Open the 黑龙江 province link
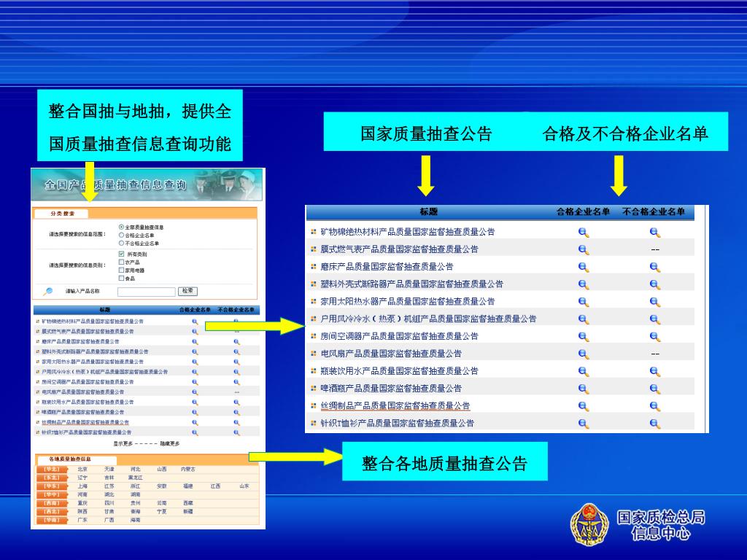This screenshot has height=560, width=747. coord(135,478)
